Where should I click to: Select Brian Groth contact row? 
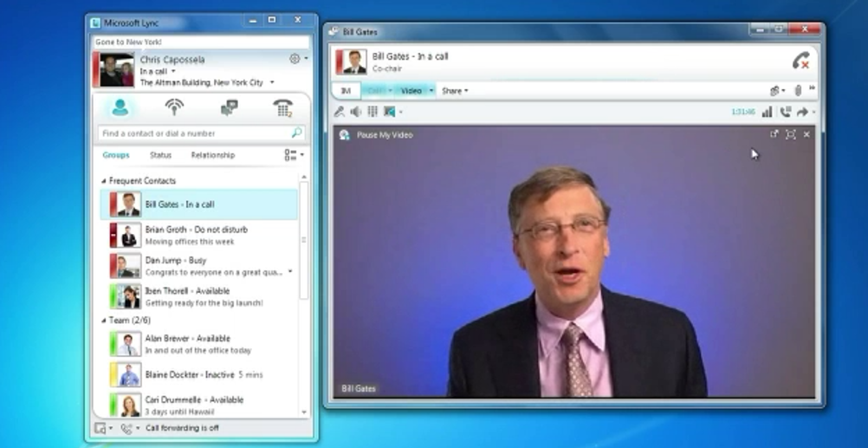(x=199, y=236)
